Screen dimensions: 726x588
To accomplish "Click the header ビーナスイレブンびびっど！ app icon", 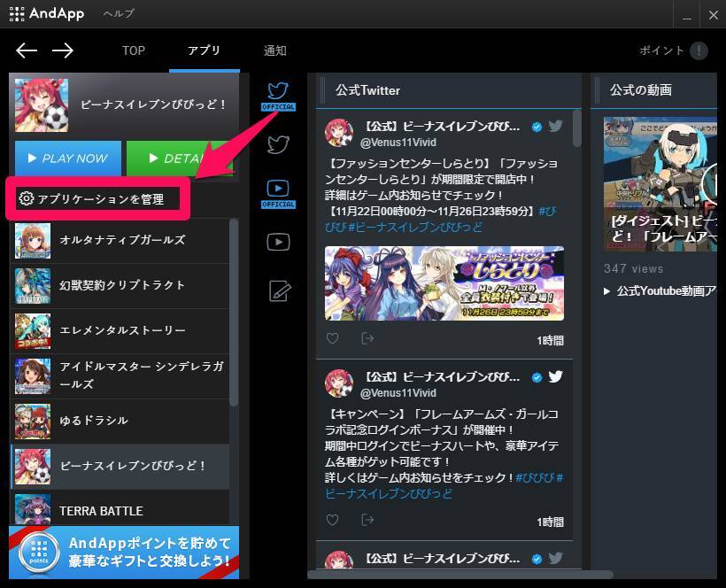I will (x=42, y=105).
